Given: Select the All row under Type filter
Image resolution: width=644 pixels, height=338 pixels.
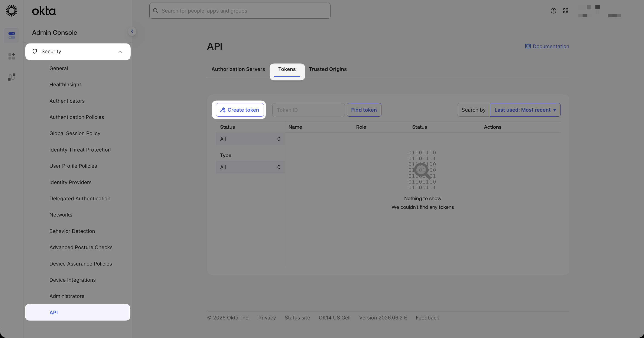Looking at the screenshot, I should pyautogui.click(x=250, y=167).
